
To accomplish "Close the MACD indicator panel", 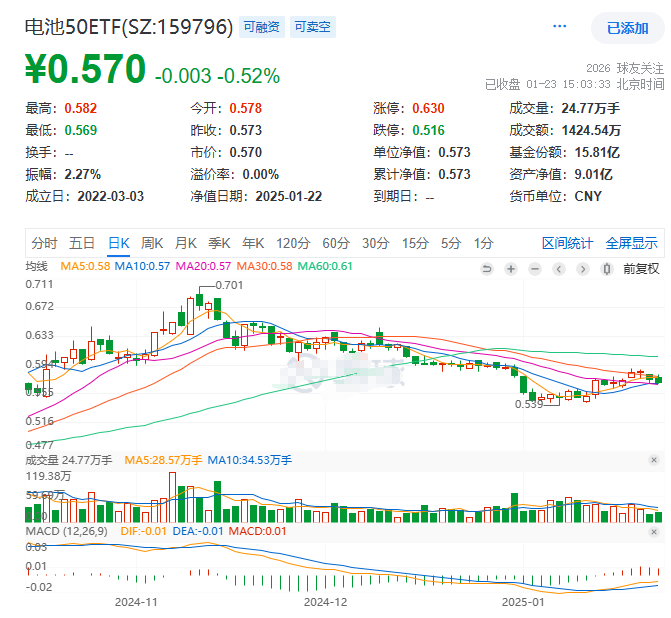I will 653,532.
